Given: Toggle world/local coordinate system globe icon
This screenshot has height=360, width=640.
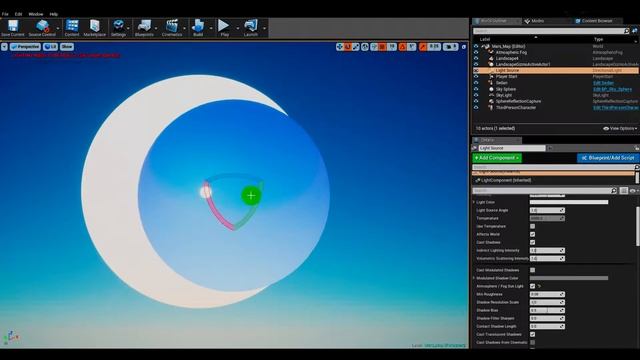Looking at the screenshot, I should click(365, 47).
